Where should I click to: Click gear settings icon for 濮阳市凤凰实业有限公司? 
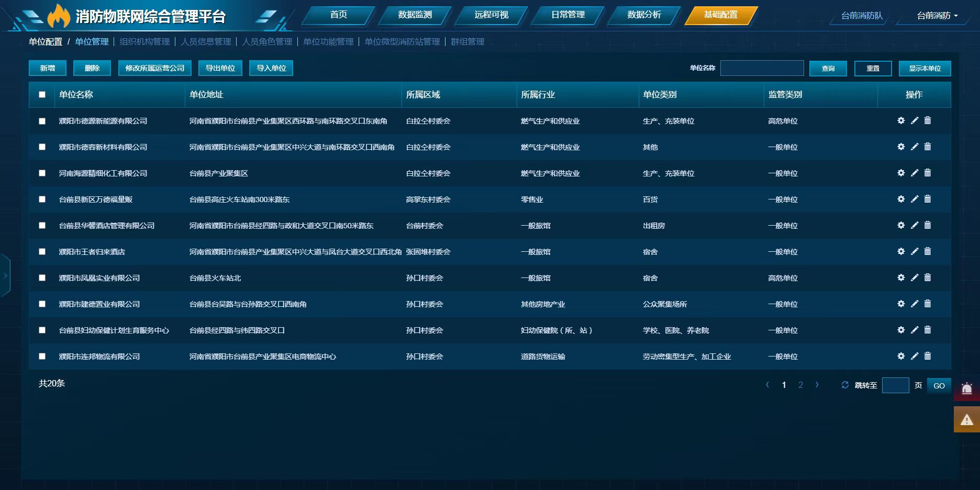[901, 277]
